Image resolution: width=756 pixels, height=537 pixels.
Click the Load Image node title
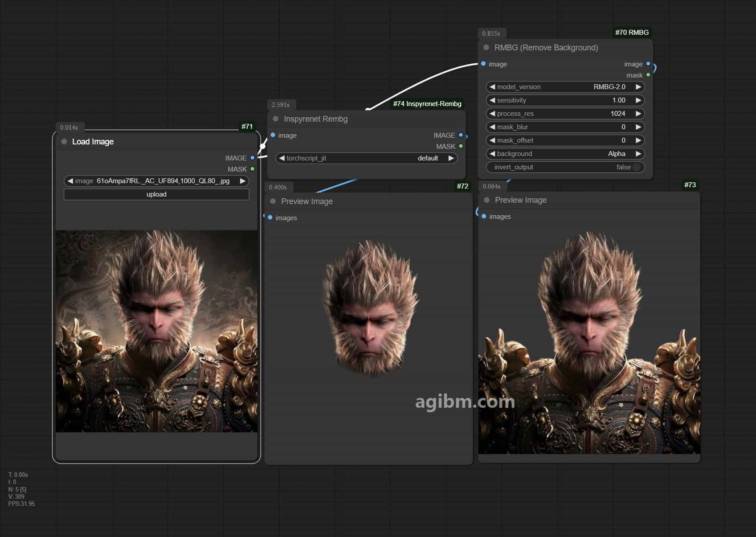[x=93, y=142]
